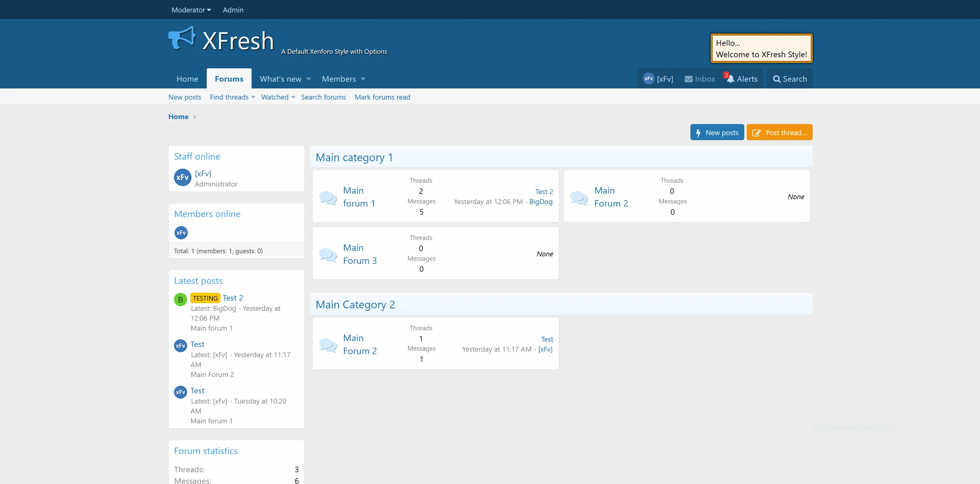This screenshot has width=980, height=484.
Task: Click New posts in sub-navigation
Action: tap(185, 97)
